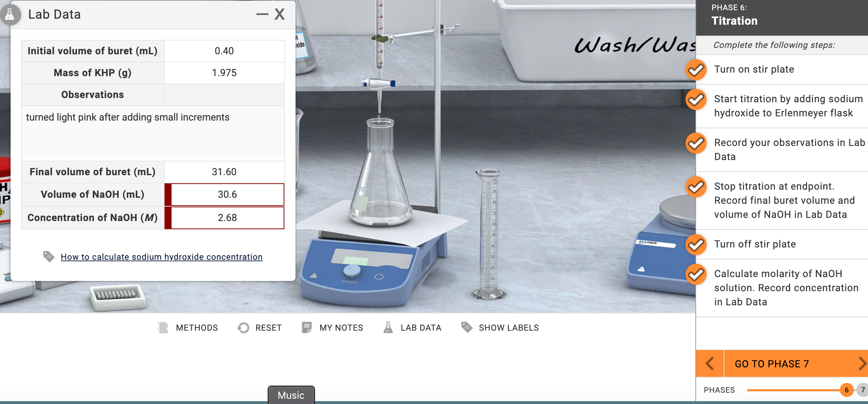Click the Reset circular arrow icon
Image resolution: width=868 pixels, height=404 pixels.
pyautogui.click(x=243, y=328)
